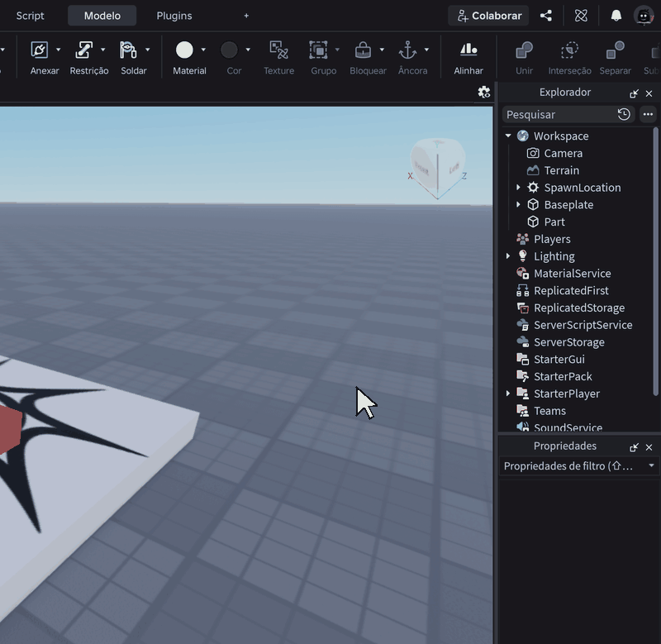Choose the Soldar weld tool
Viewport: 661px width, 644px height.
coord(128,50)
